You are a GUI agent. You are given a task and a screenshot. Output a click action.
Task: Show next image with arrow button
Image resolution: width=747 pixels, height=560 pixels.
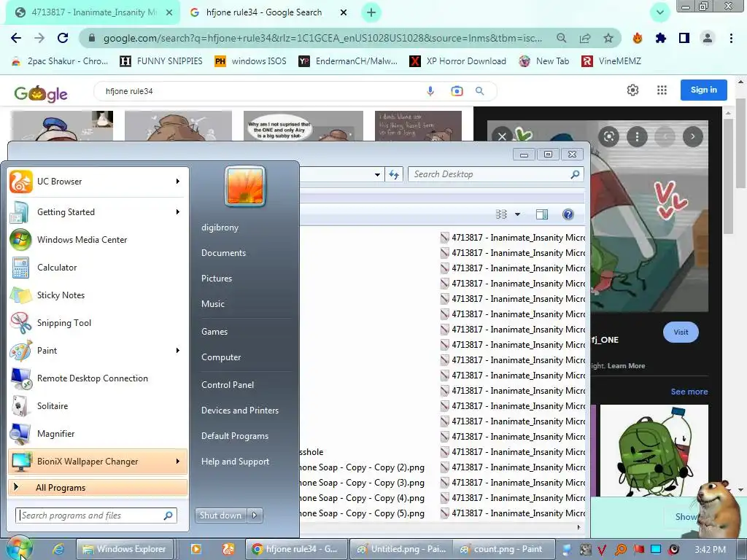(693, 136)
